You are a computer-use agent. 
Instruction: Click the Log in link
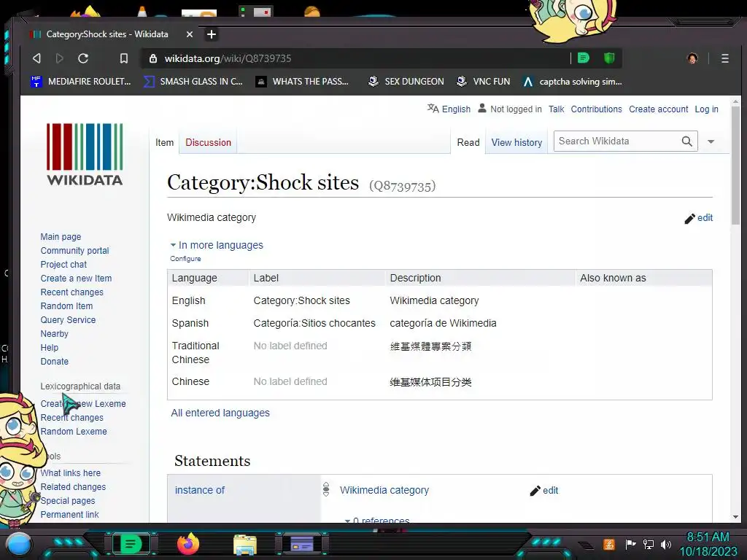coord(706,109)
